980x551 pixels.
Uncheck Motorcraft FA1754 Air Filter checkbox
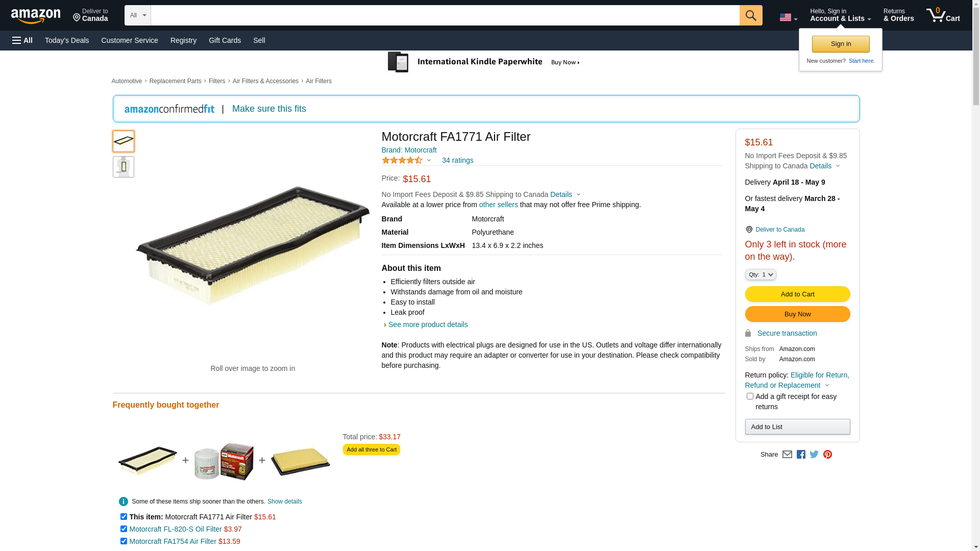[124, 541]
